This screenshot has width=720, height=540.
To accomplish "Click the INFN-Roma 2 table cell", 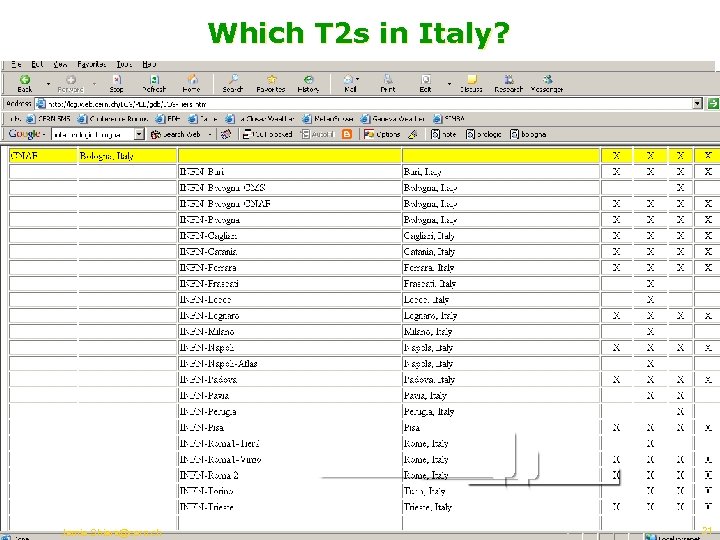I will [290, 475].
